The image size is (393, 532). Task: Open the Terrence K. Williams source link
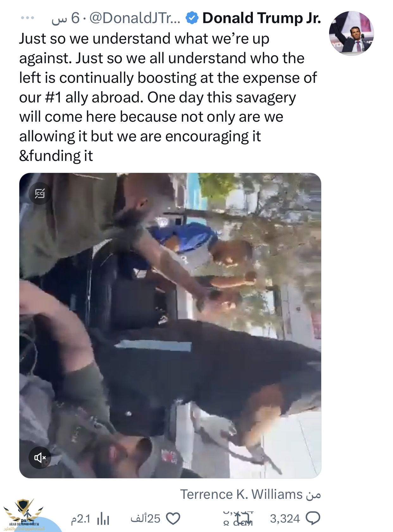[x=241, y=494]
